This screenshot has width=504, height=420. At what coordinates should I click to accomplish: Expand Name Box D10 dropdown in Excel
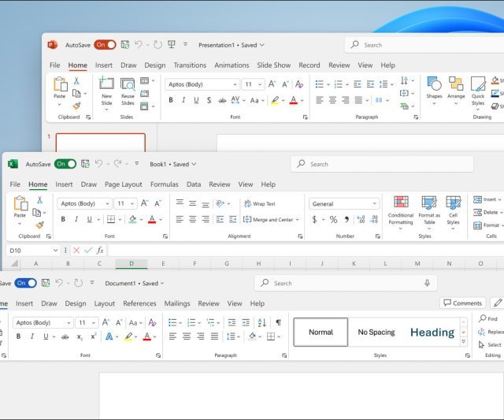pyautogui.click(x=55, y=251)
